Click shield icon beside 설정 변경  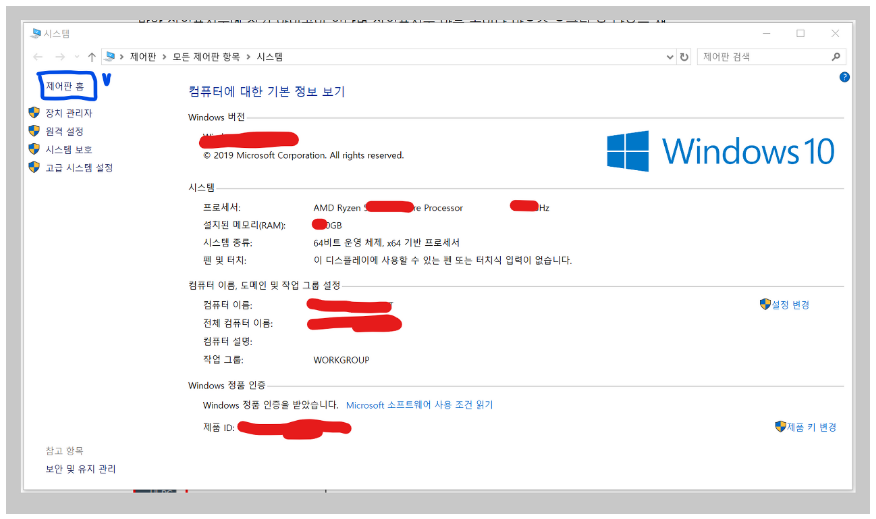pos(765,304)
